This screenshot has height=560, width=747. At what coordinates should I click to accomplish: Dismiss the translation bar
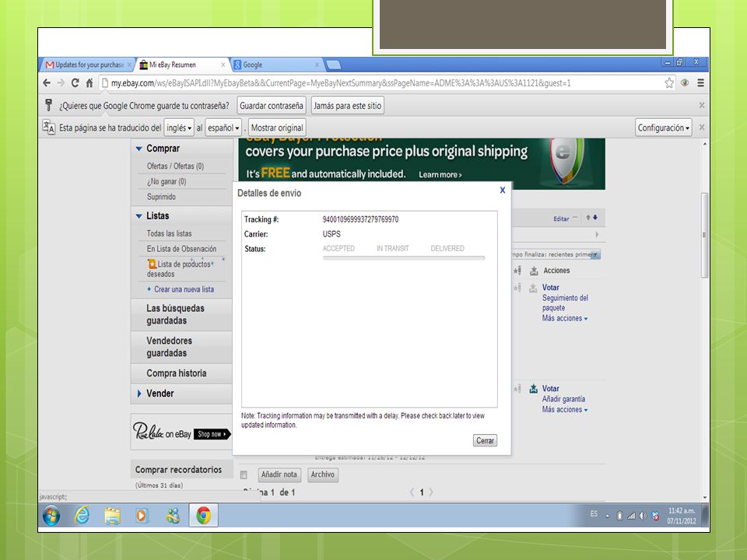tap(701, 127)
